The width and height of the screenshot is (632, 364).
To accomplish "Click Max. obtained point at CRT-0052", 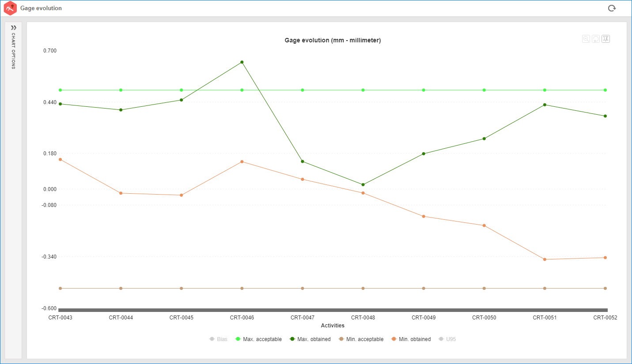I will [x=605, y=116].
